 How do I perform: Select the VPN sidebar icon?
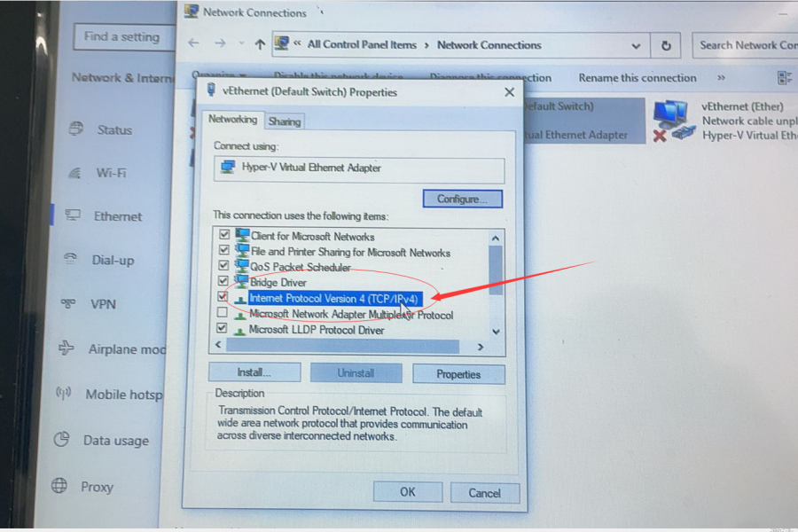point(70,304)
